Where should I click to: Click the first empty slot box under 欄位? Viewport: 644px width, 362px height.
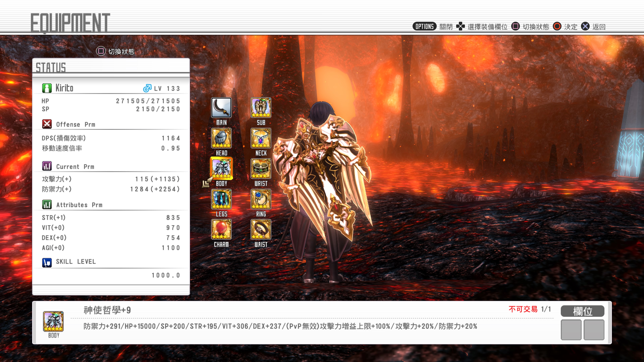(x=571, y=330)
